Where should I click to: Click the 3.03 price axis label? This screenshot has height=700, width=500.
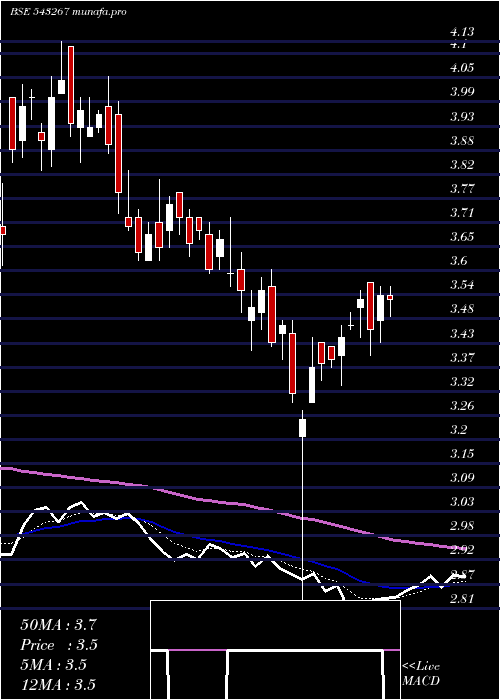(x=462, y=502)
